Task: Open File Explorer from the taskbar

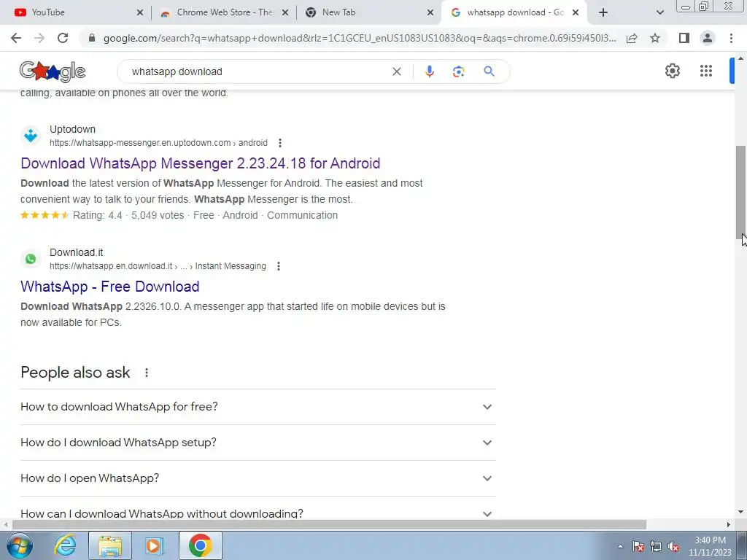Action: [x=110, y=545]
